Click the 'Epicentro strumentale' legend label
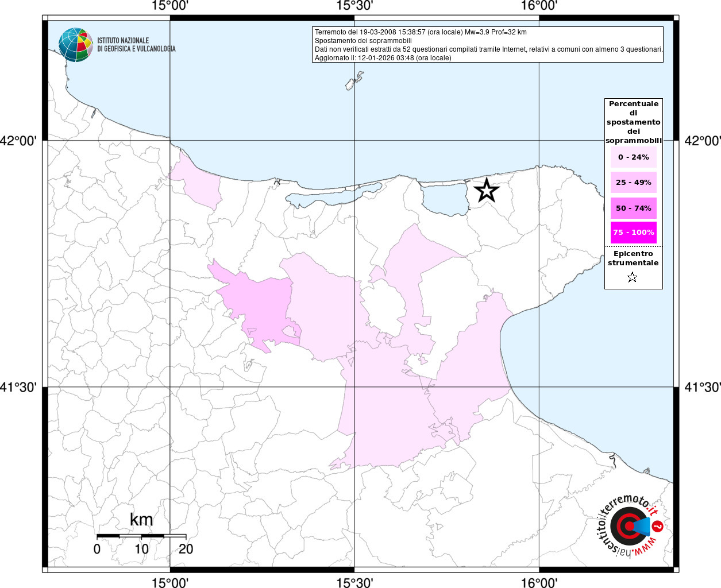Screen dimensions: 721x588 click(634, 258)
